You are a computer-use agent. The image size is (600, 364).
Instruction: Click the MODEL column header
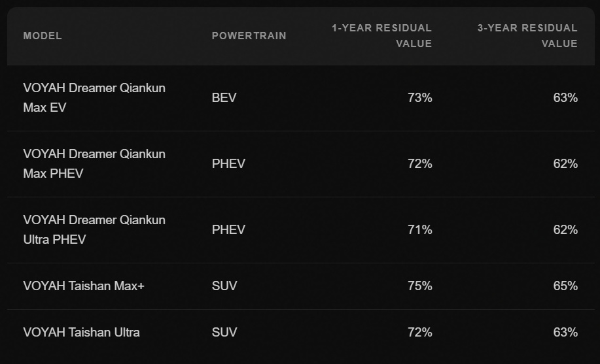pos(43,36)
